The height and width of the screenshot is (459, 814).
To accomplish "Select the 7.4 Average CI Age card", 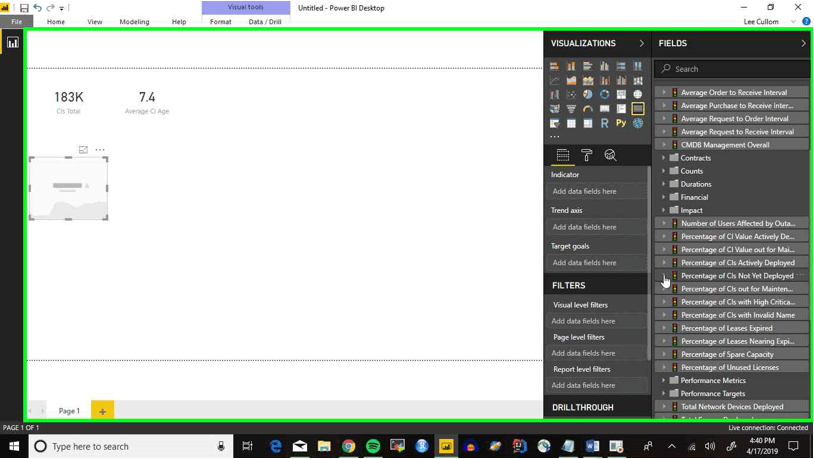I will click(147, 102).
